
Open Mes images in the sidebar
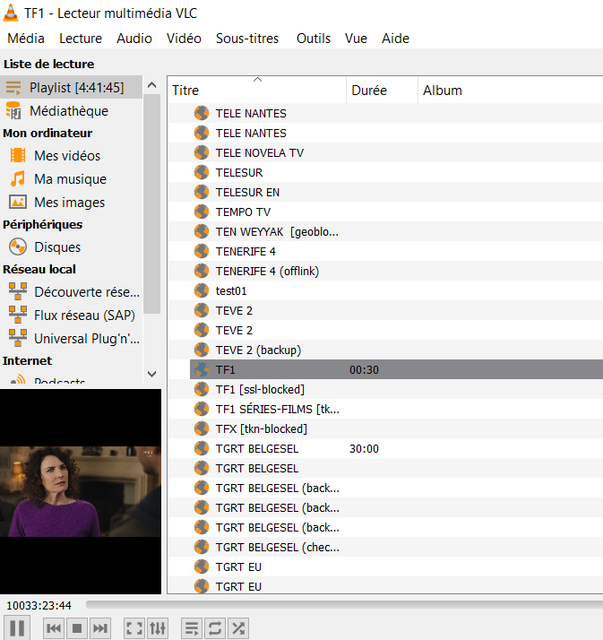point(71,202)
